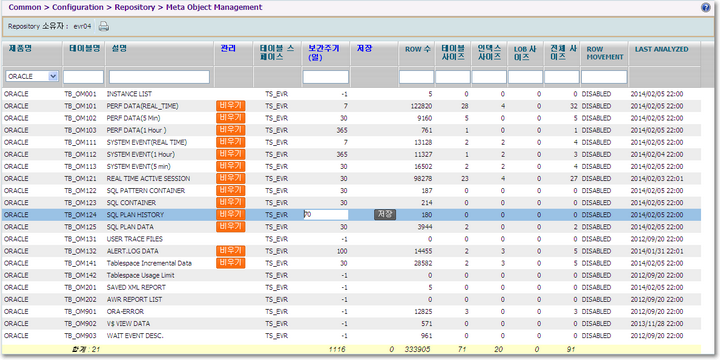Click 2014/01/31 22:01 analyzed date
The width and height of the screenshot is (720, 360).
[657, 251]
